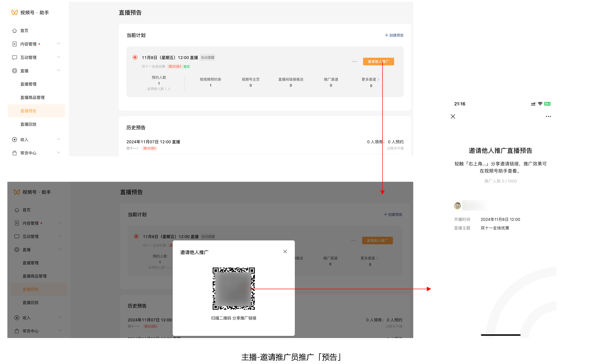607x364 pixels.
Task: Click the 收入 yen coin icon
Action: point(15,140)
